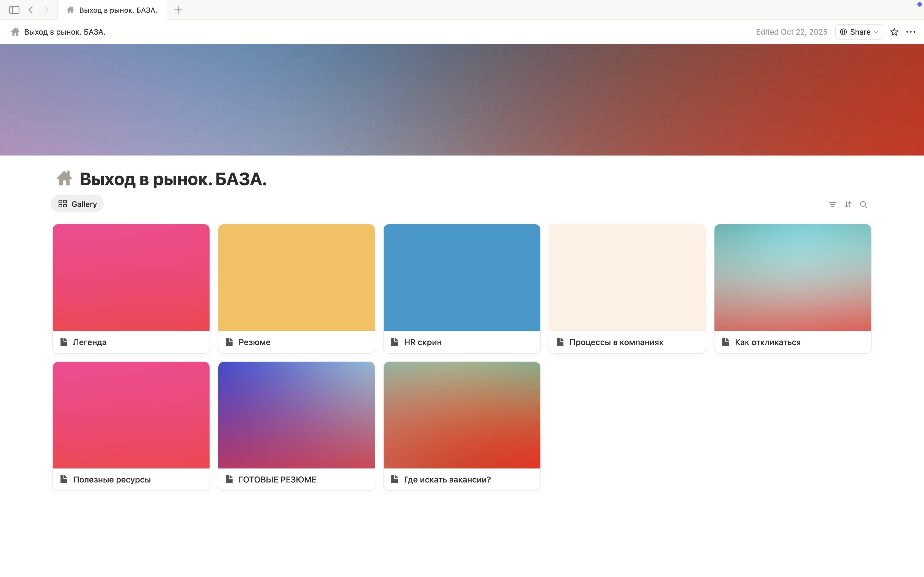Open the database search icon
This screenshot has width=924, height=577.
[863, 204]
